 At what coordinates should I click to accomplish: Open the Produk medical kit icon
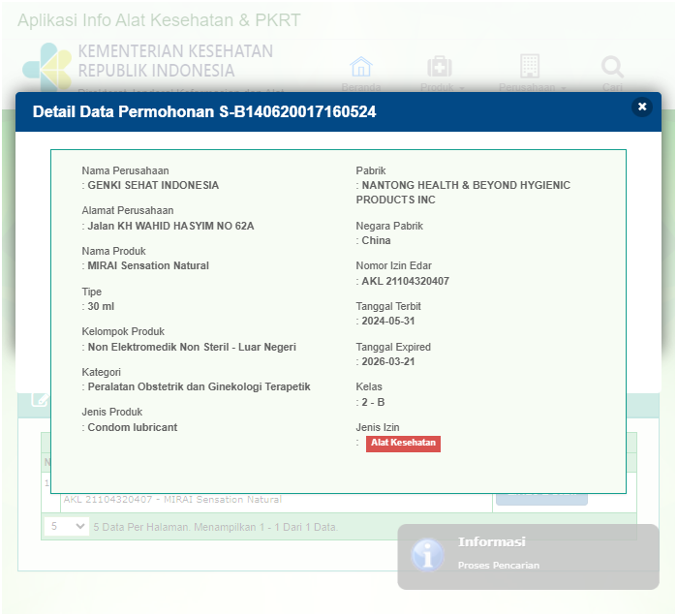(440, 67)
